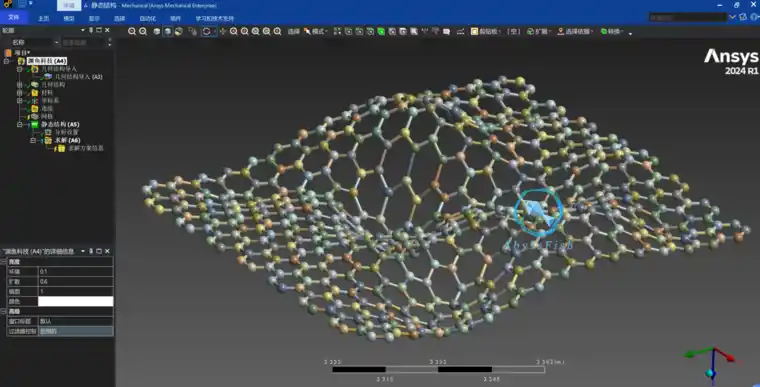Image resolution: width=760 pixels, height=387 pixels.
Task: Click the chevron next to the search box
Action: point(732,17)
